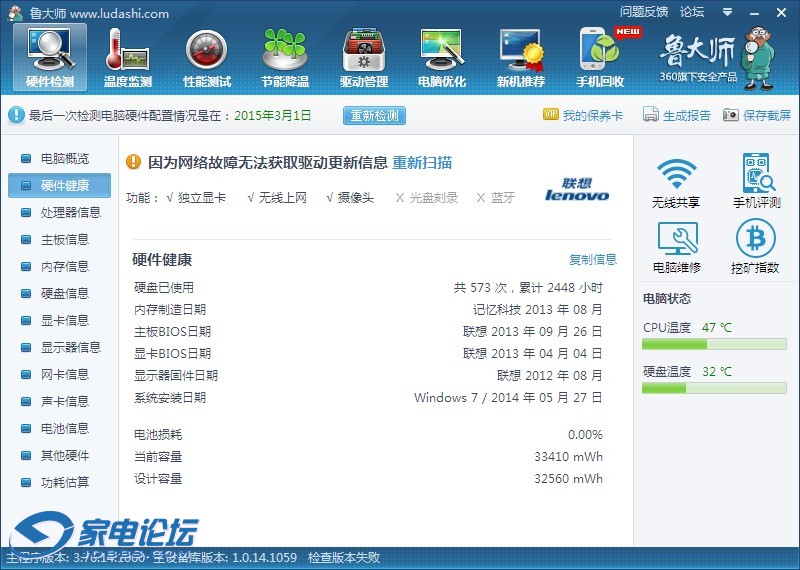The width and height of the screenshot is (800, 570).
Task: Open 手机回收 phone recycling icon
Action: 600,55
